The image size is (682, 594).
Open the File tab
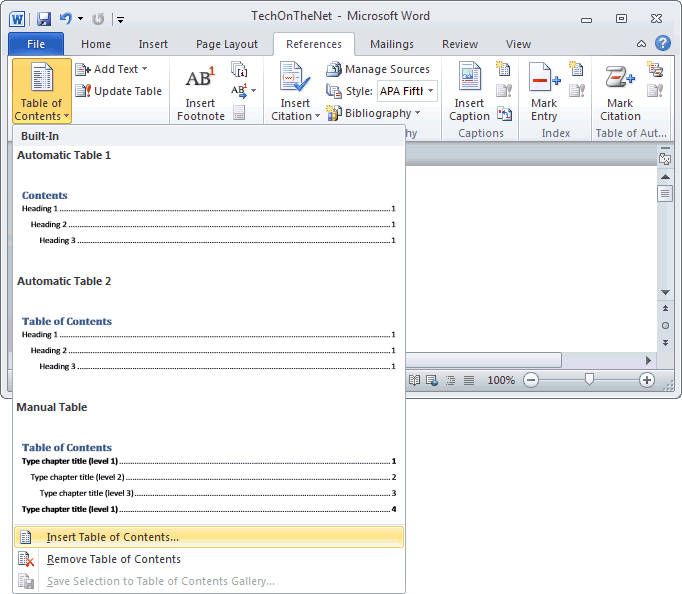(x=36, y=44)
